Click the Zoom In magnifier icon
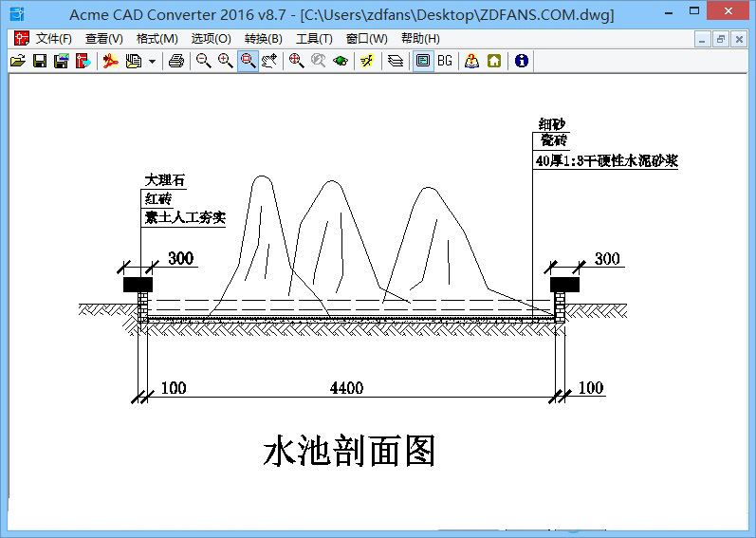The height and width of the screenshot is (538, 756). point(225,61)
